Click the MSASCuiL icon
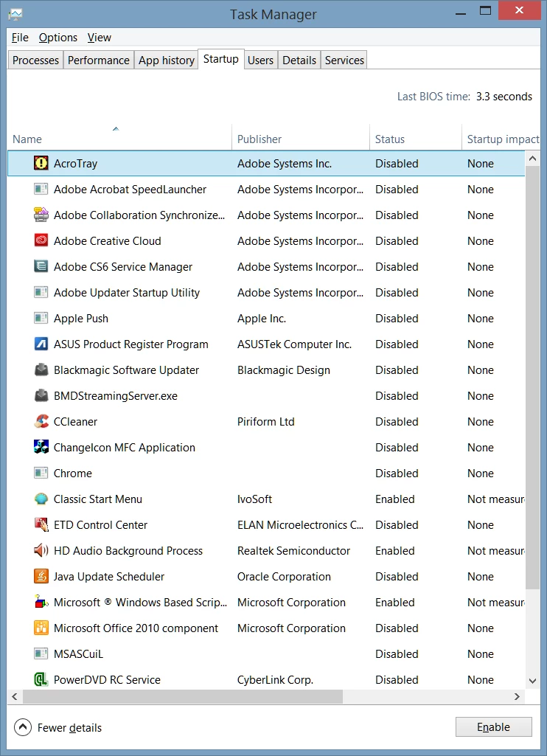547x756 pixels. pos(41,653)
